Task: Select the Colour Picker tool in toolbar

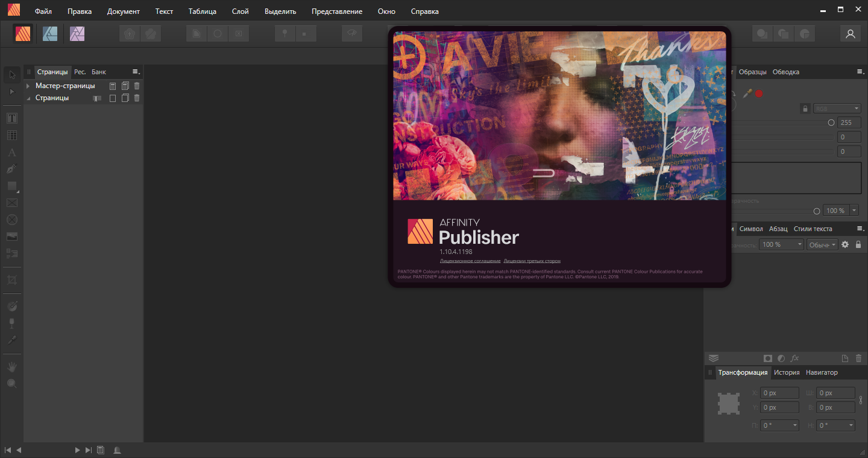Action: [12, 340]
